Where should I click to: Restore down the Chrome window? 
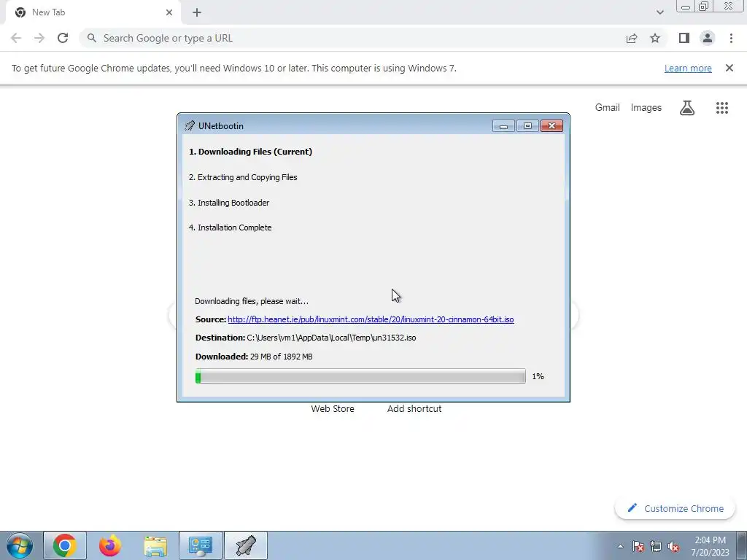(x=704, y=7)
